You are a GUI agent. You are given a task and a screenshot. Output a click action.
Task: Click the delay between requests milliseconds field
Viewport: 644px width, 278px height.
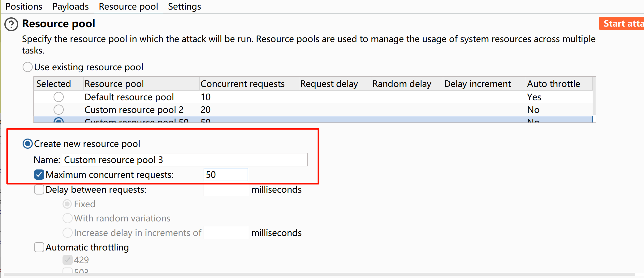point(226,190)
